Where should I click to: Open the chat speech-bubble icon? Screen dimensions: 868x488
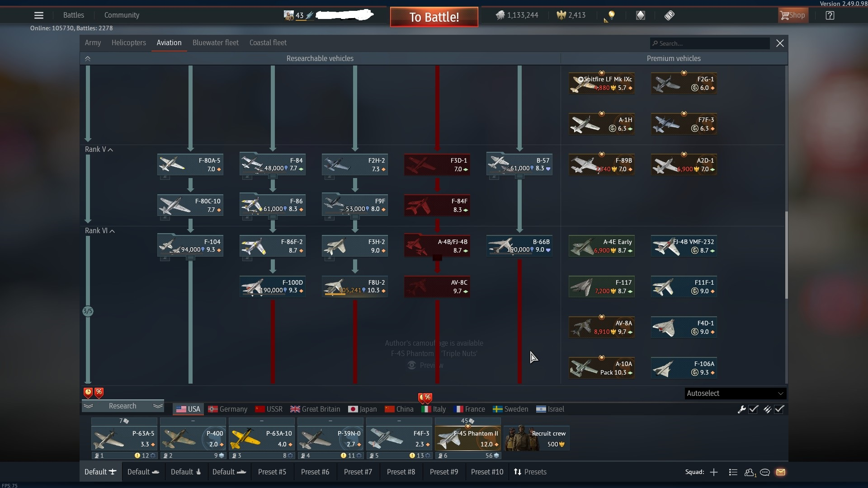[765, 472]
